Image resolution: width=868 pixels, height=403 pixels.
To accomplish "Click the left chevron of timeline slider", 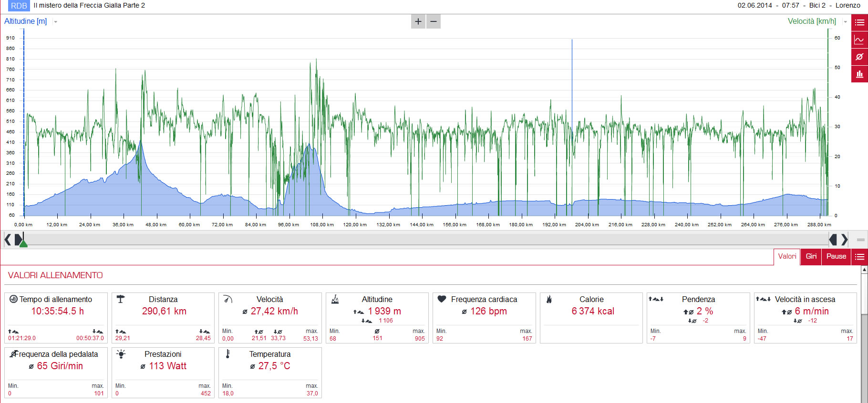I will click(x=8, y=239).
